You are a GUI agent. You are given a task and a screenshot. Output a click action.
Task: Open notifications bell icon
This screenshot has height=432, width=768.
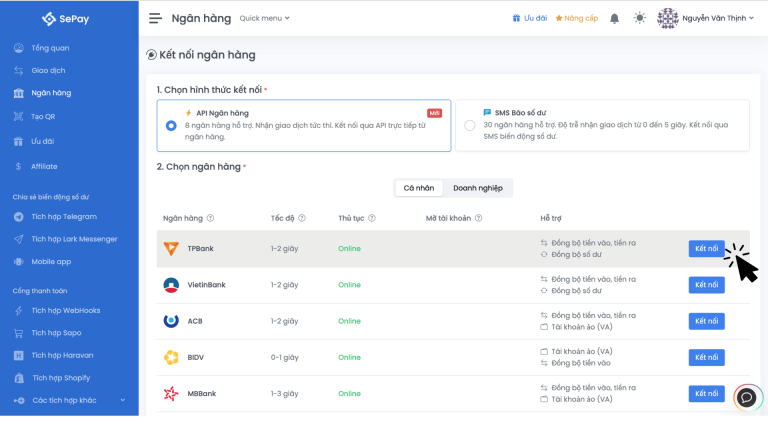614,18
